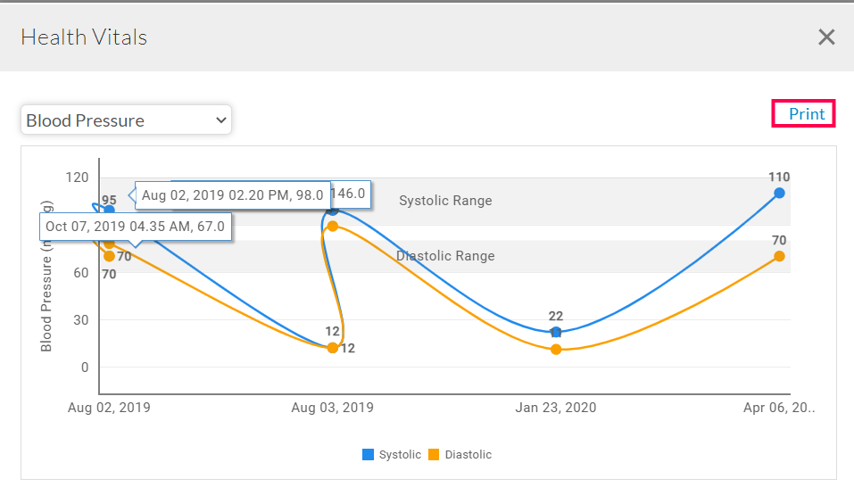Click the blue Systolic legend swatch
Viewport: 854px width, 504px height.
(368, 455)
